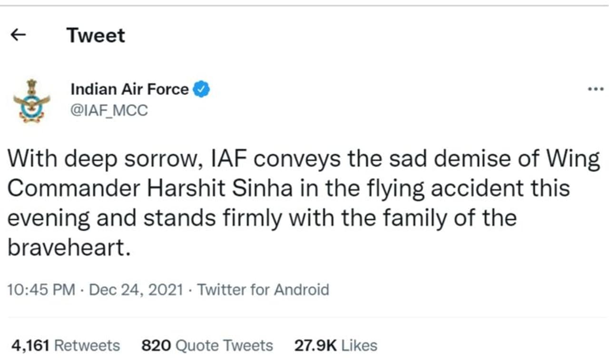Click the Tweet header title
This screenshot has height=364, width=609.
tap(96, 36)
